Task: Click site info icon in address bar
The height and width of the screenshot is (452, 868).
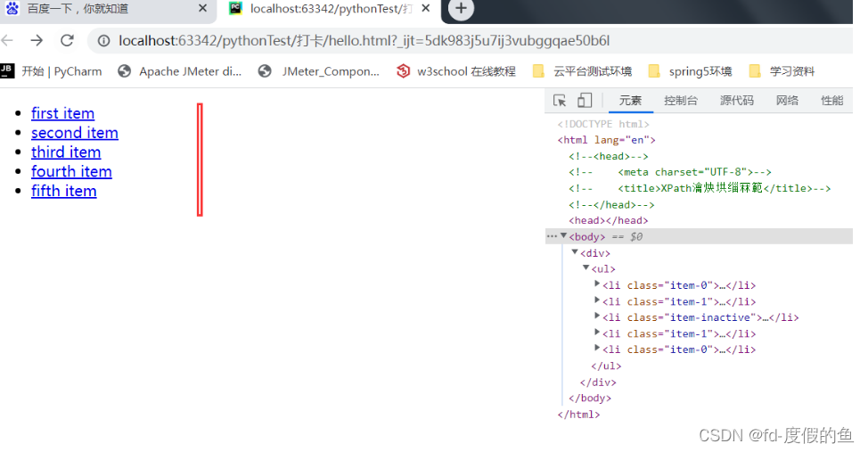Action: pyautogui.click(x=103, y=41)
